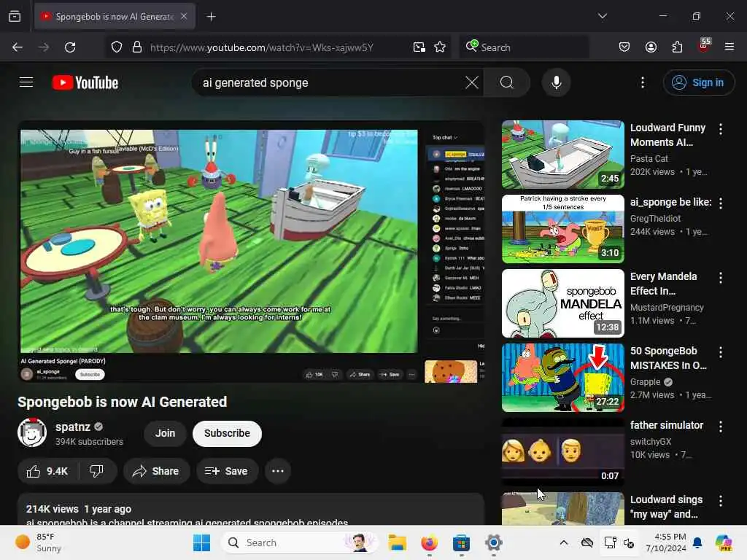Open the Pocket save icon
747x560 pixels.
click(624, 47)
